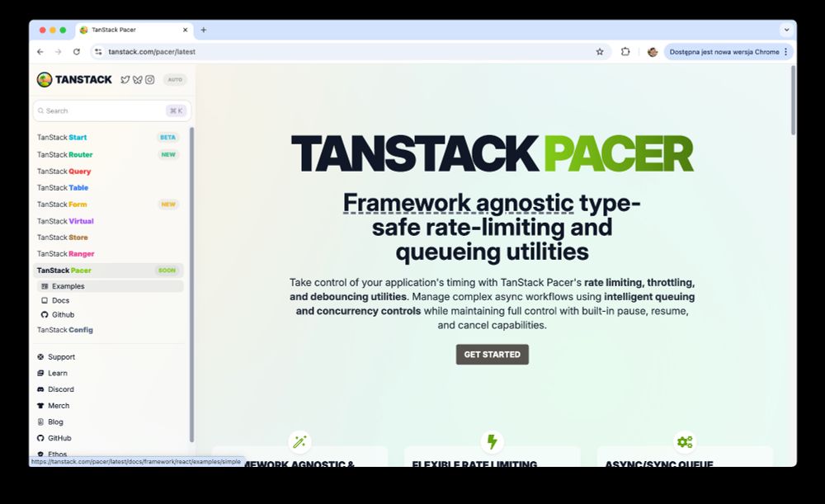Open the Merch sidebar link

pyautogui.click(x=53, y=406)
